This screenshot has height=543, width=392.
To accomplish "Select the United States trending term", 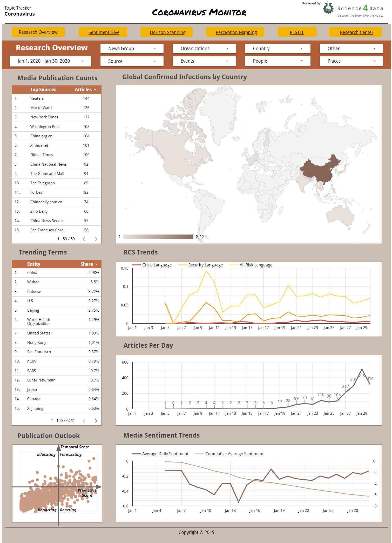I will [57, 333].
